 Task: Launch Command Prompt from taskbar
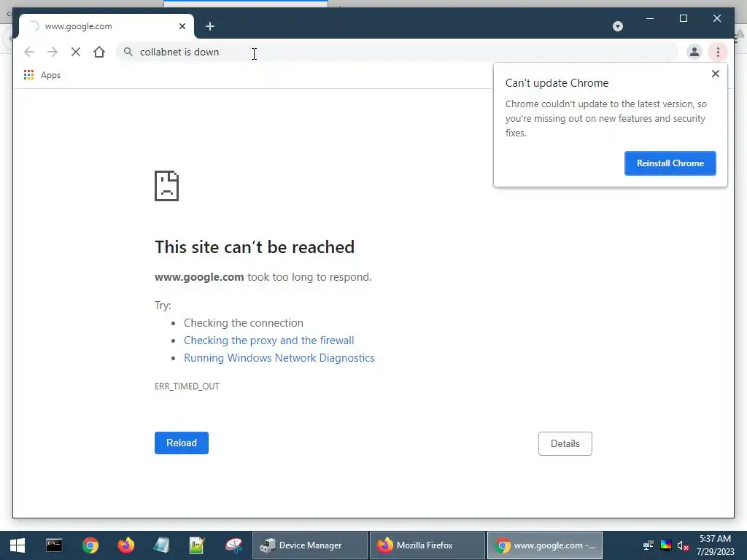[x=54, y=545]
